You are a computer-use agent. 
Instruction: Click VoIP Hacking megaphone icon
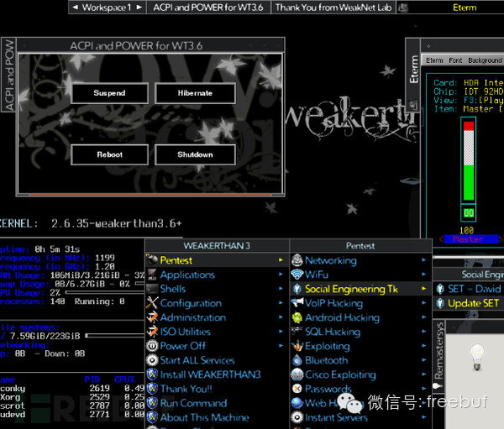coord(297,303)
